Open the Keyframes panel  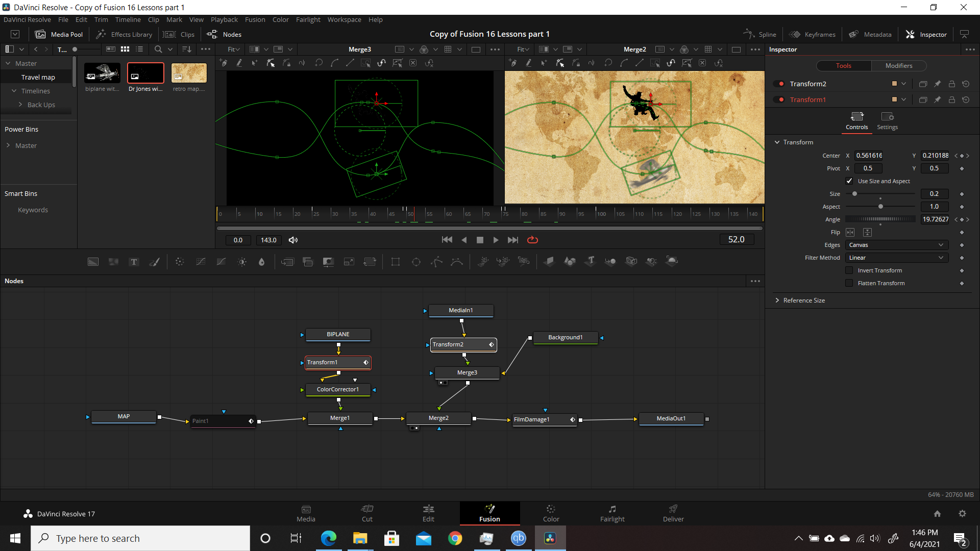point(812,34)
